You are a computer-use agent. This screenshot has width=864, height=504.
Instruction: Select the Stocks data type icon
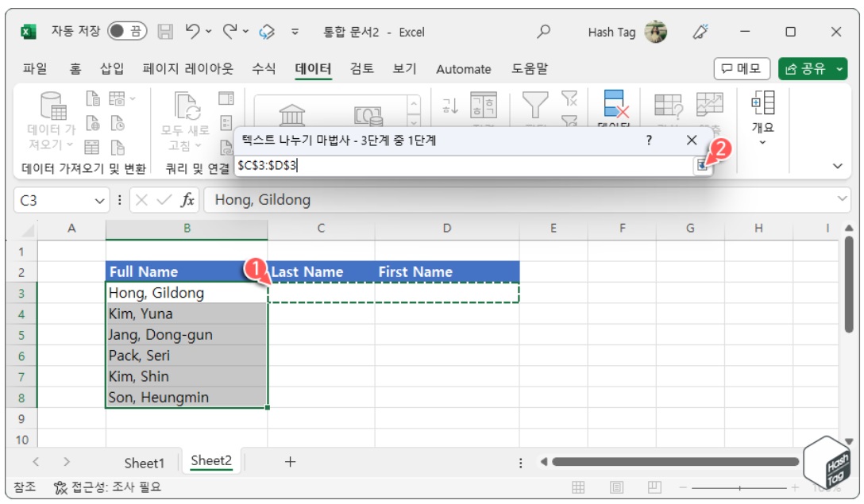click(x=292, y=114)
